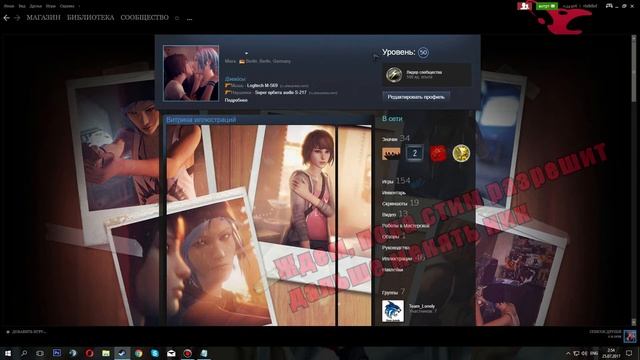Open Opera browser from the taskbar
Viewport: 640px width, 360px height.
tap(89, 353)
